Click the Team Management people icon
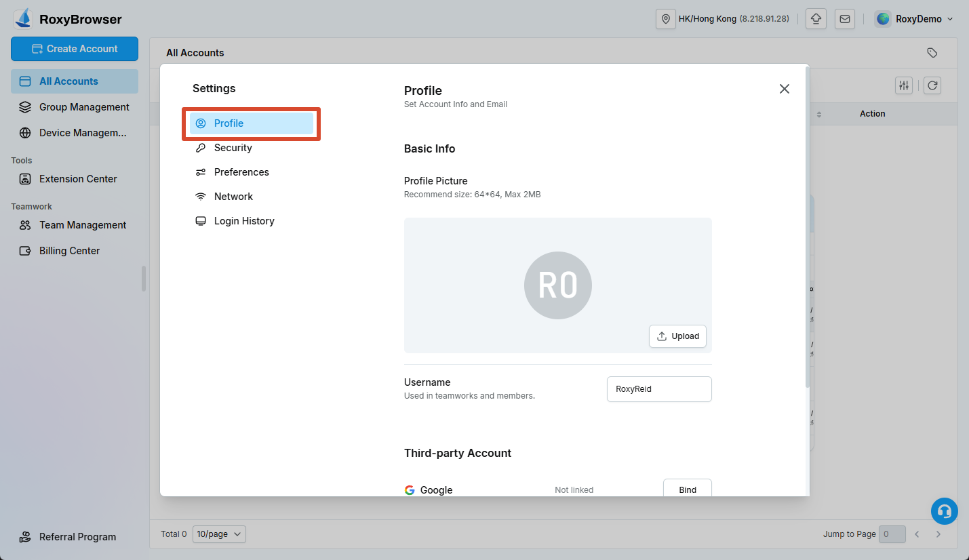Screen dimensions: 969x560 click(x=25, y=225)
